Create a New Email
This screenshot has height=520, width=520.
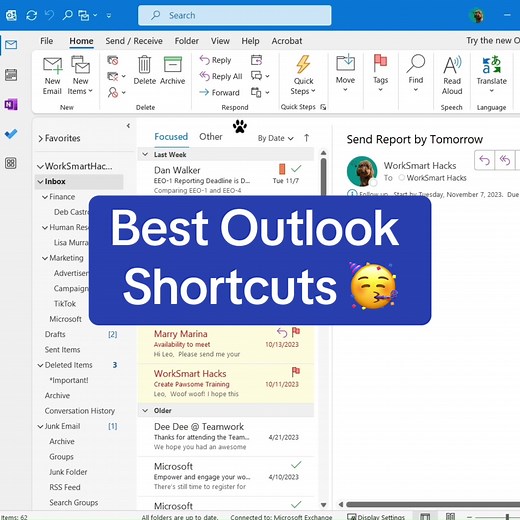click(x=52, y=76)
